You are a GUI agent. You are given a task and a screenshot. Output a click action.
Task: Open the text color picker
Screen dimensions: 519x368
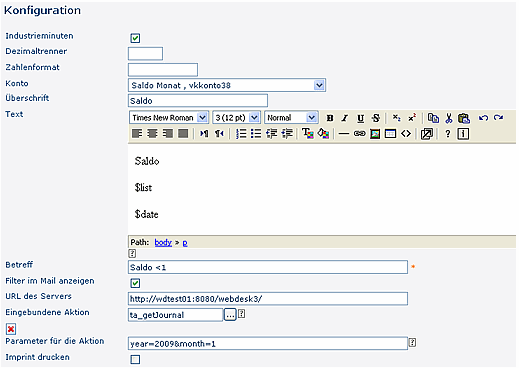(308, 134)
